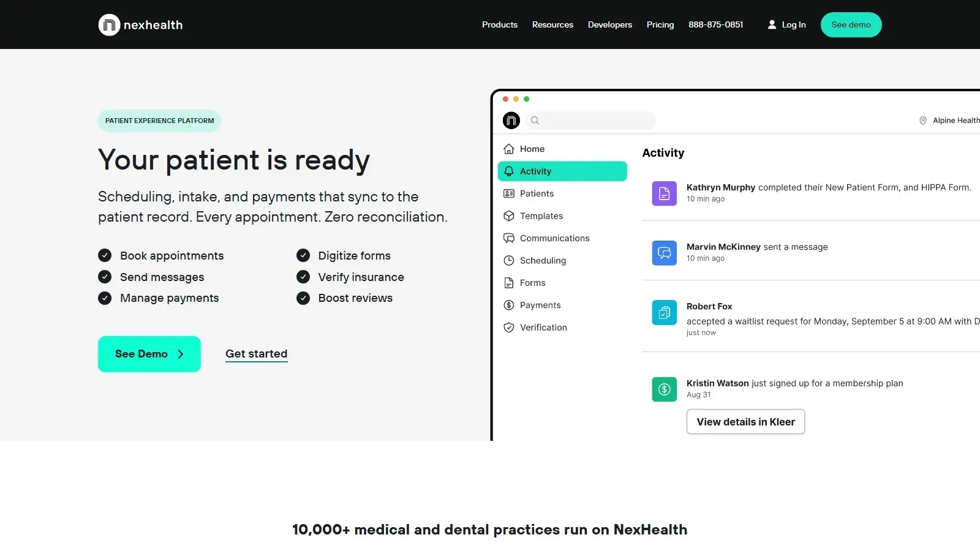Viewport: 980px width, 551px height.
Task: Click the name Kristin Watson
Action: tap(718, 383)
